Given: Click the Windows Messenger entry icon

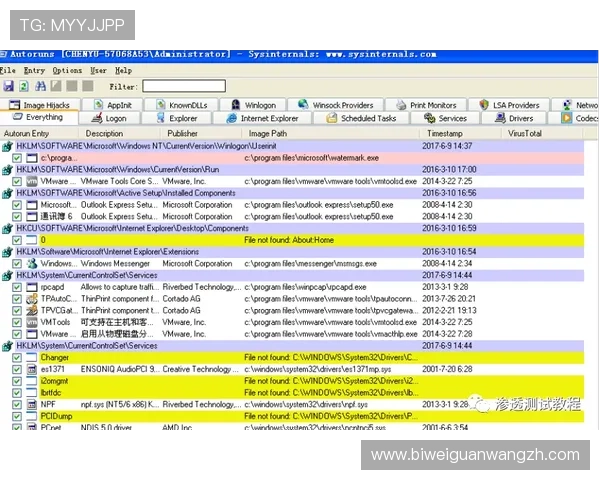Looking at the screenshot, I should click(x=32, y=264).
